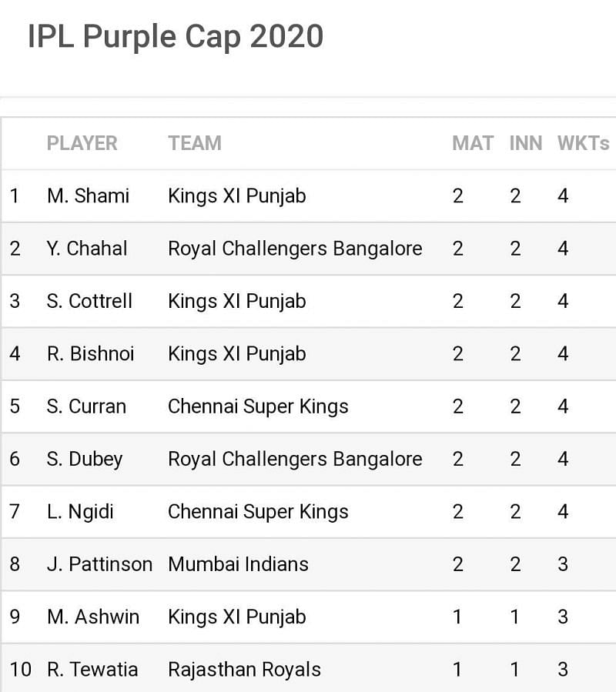
Task: Open J. Pattinson player entry
Action: pyautogui.click(x=100, y=564)
